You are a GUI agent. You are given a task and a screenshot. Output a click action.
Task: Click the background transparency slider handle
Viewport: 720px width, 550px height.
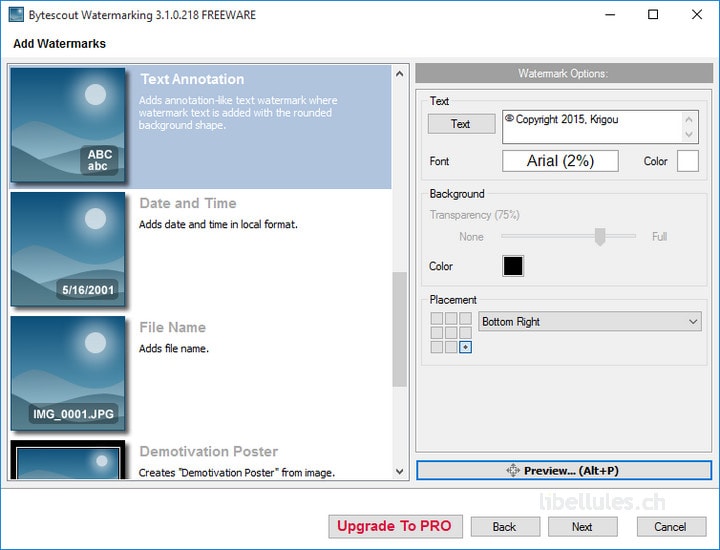(x=600, y=236)
